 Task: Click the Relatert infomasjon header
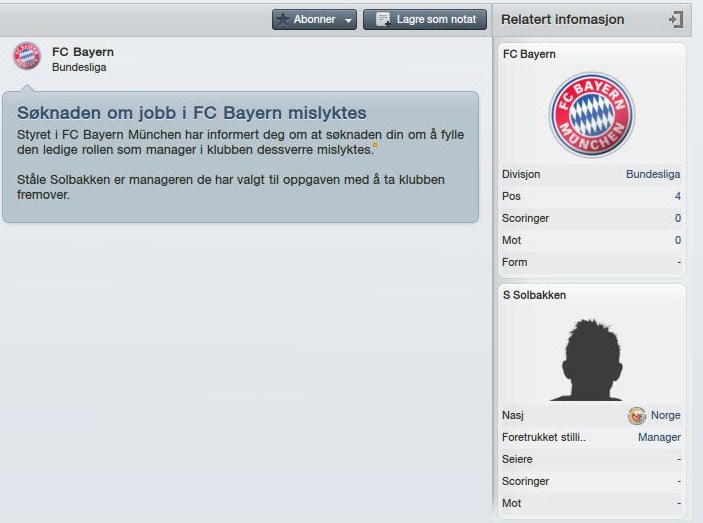point(563,20)
